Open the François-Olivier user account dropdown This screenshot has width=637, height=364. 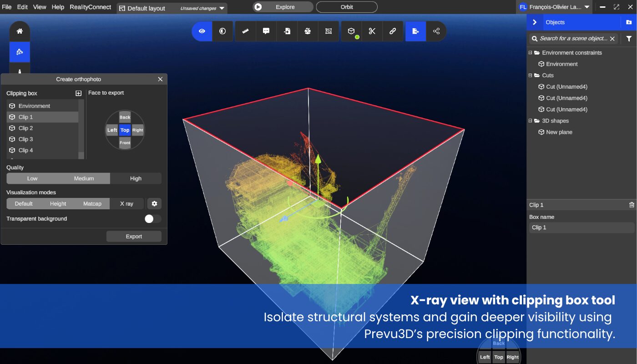554,7
